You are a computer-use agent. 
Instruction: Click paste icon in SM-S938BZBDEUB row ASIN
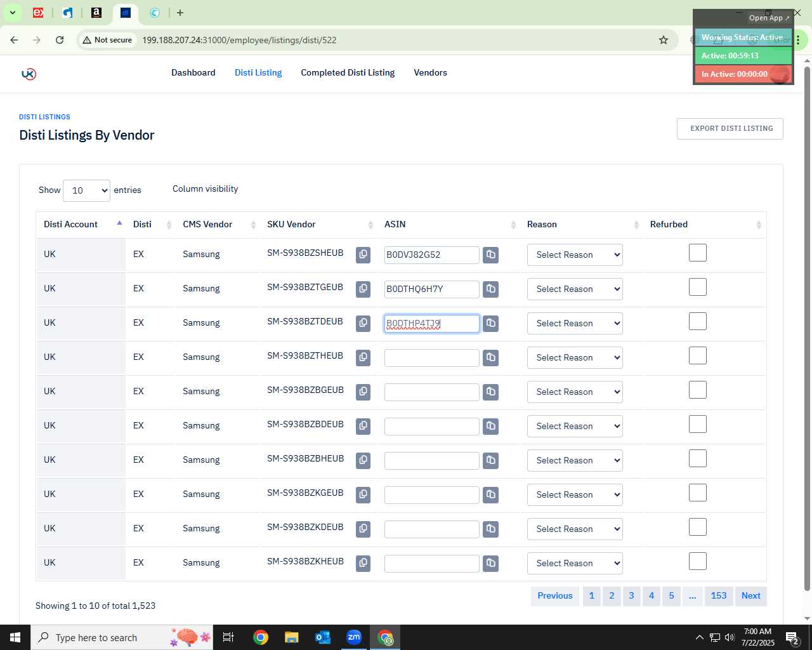(490, 426)
